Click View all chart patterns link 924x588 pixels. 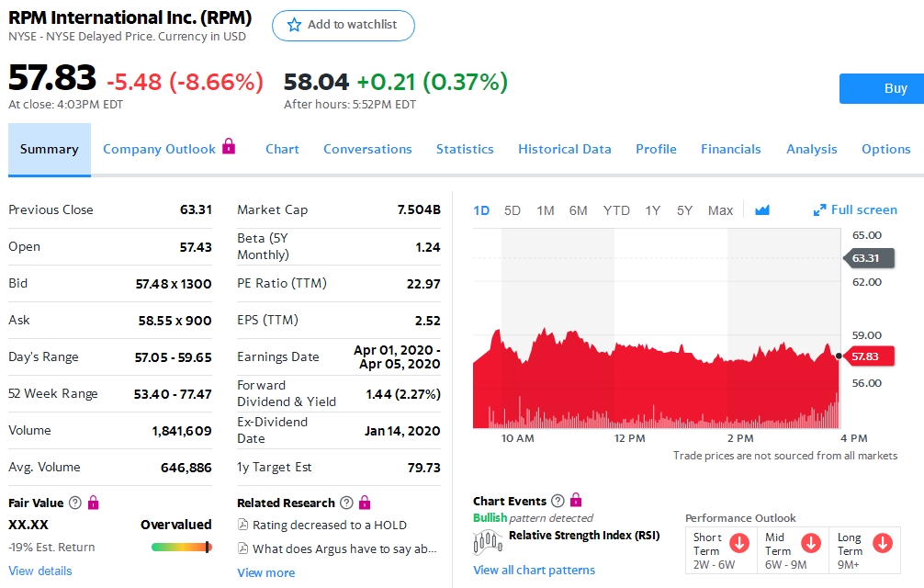(x=534, y=571)
